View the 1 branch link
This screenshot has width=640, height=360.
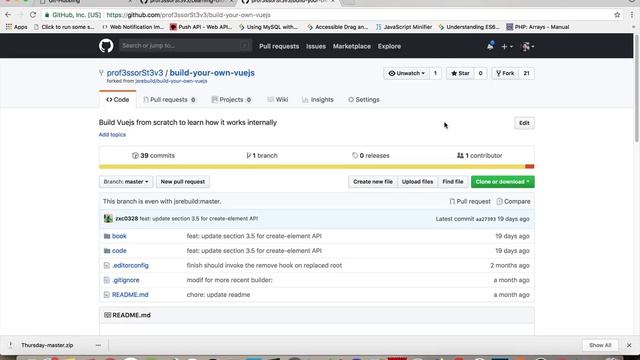pos(262,156)
